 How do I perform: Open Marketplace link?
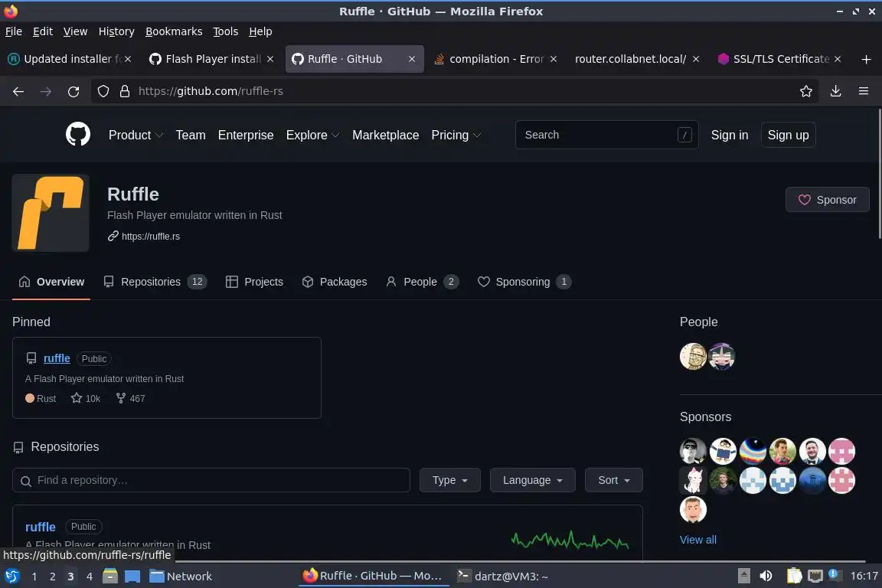point(385,135)
